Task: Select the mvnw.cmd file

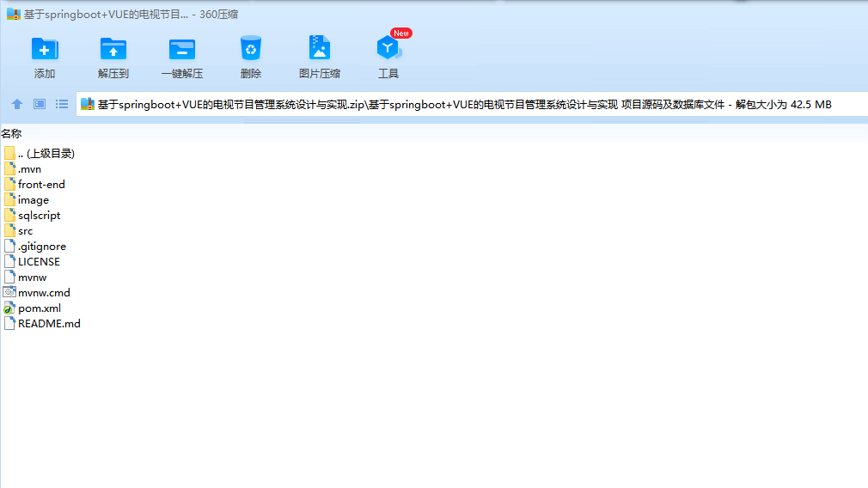Action: [37, 293]
